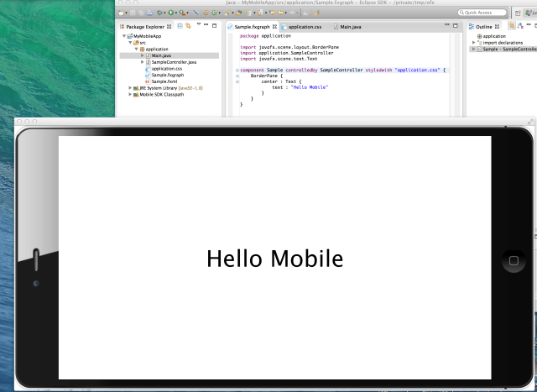Open the New wizard dropdown arrow
Screen dimensions: 537x392
[126, 13]
